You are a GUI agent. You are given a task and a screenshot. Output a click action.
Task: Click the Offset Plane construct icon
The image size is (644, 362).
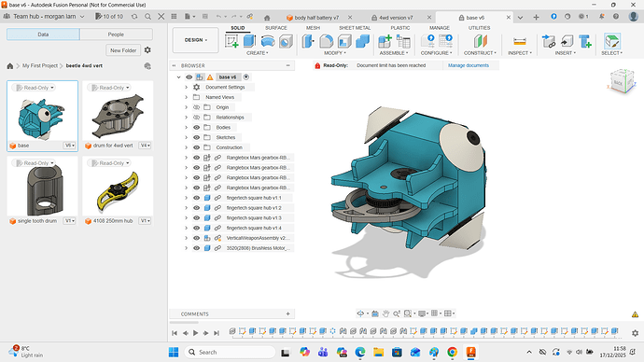tap(480, 41)
